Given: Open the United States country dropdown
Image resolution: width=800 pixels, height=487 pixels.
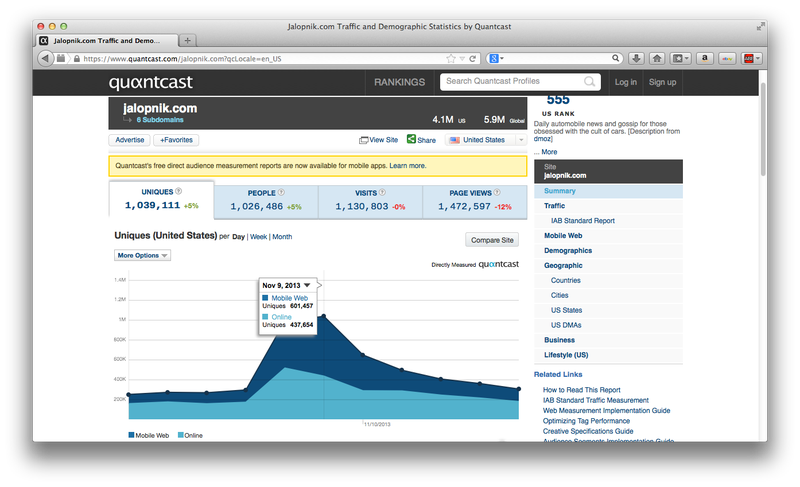Looking at the screenshot, I should click(486, 140).
